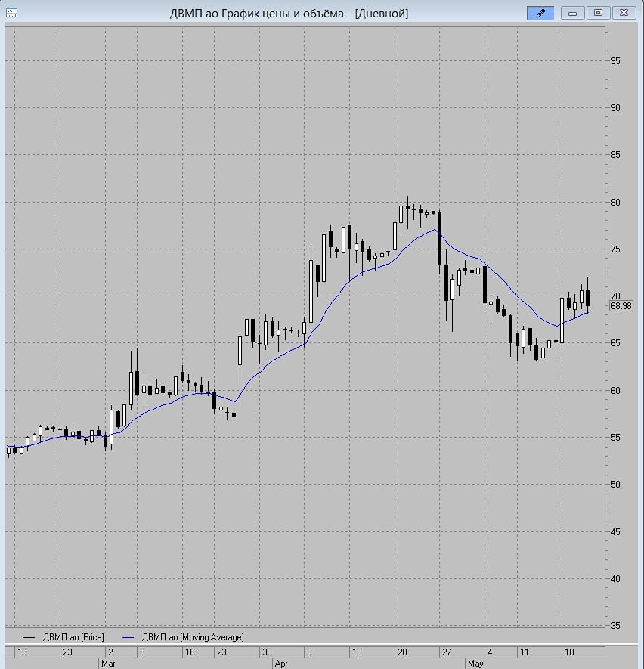Click the 90 price axis label
This screenshot has height=669, width=644.
(x=615, y=108)
